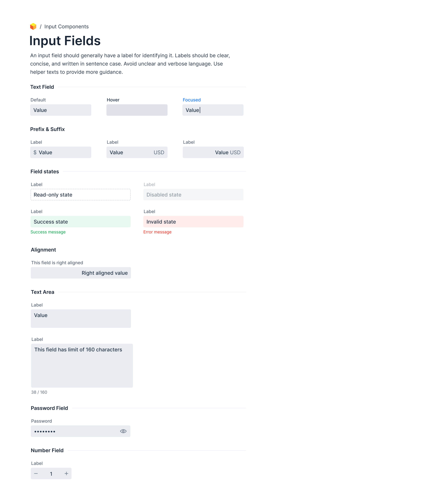Image resolution: width=445 pixels, height=504 pixels.
Task: Focus the Focused text field
Action: pyautogui.click(x=213, y=110)
